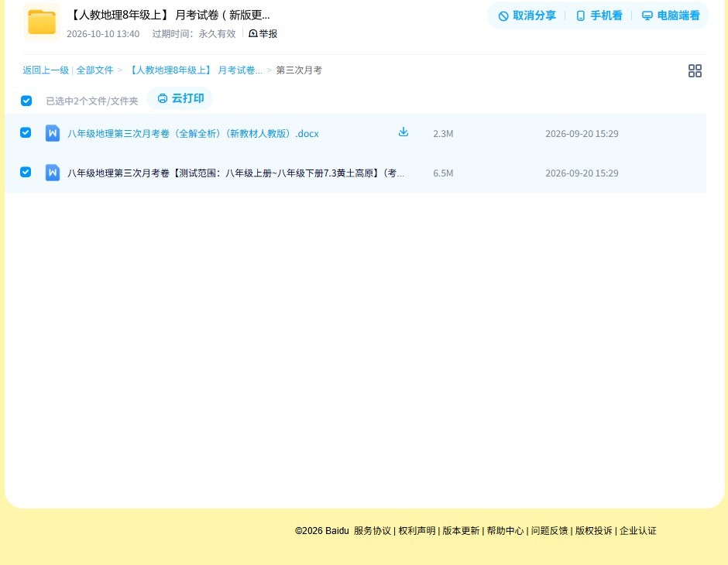This screenshot has height=565, width=728.
Task: Report the share via 举报
Action: (263, 34)
